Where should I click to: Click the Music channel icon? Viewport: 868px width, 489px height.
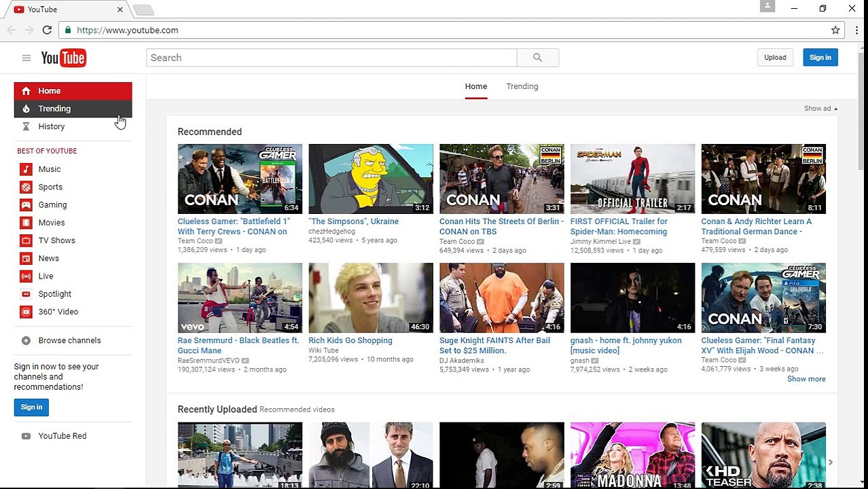[x=26, y=169]
